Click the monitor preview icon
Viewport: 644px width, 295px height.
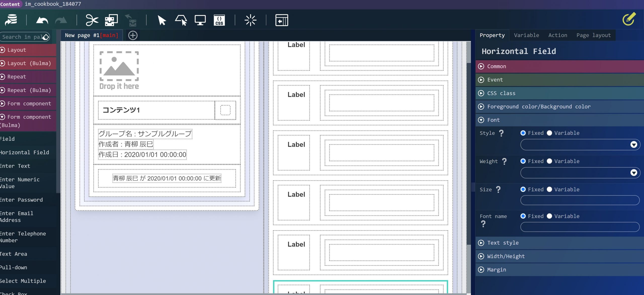200,20
